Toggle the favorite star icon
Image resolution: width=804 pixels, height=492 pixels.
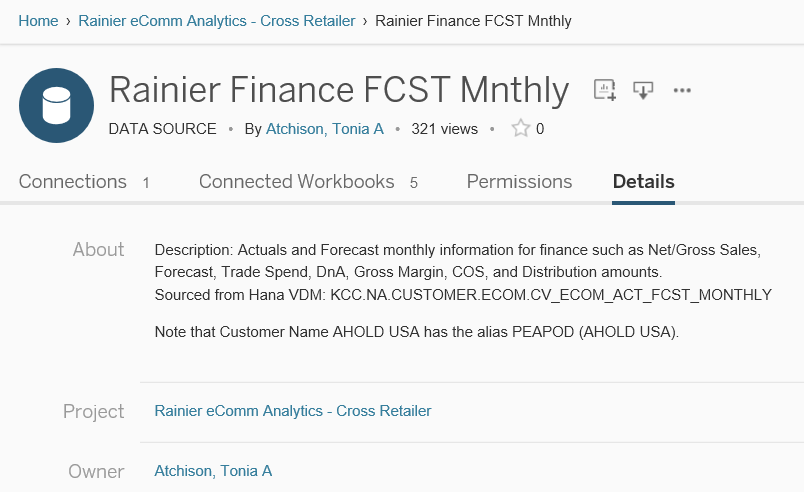520,129
